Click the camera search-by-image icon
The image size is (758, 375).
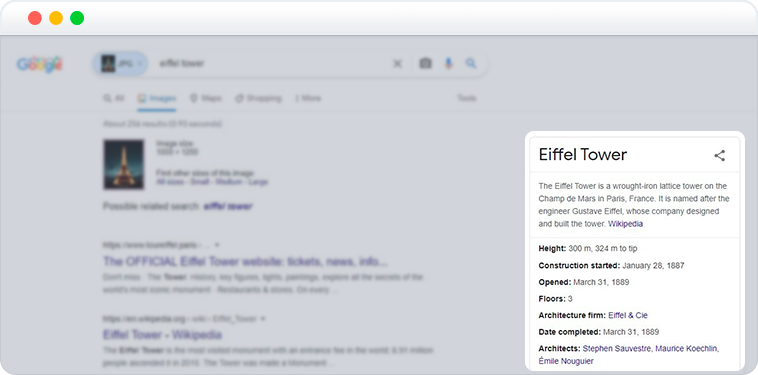[x=425, y=63]
